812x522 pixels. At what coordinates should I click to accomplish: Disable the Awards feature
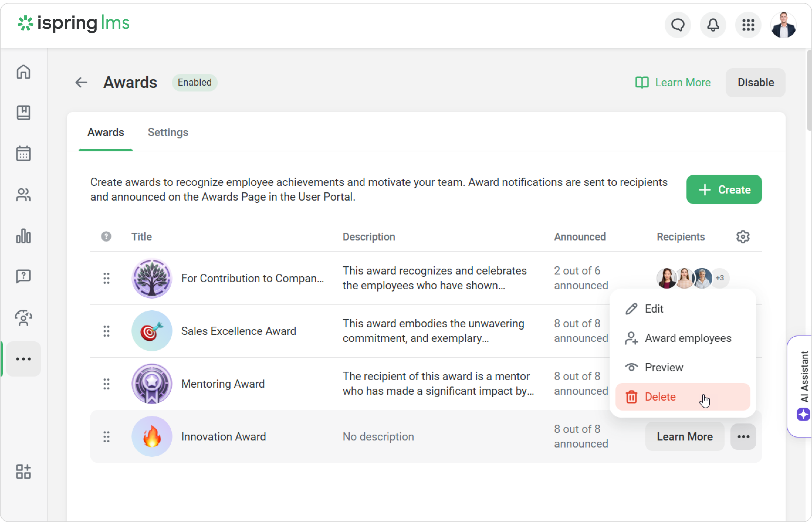(x=755, y=82)
